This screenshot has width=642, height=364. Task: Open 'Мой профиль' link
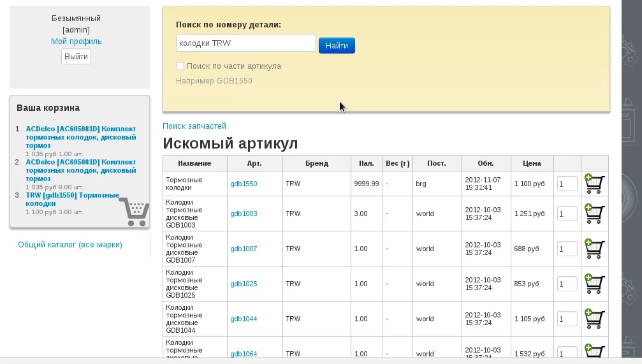(76, 41)
